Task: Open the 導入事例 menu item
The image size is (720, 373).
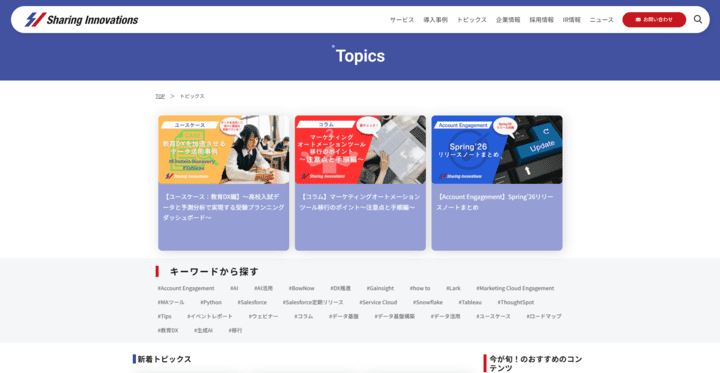Action: 435,20
